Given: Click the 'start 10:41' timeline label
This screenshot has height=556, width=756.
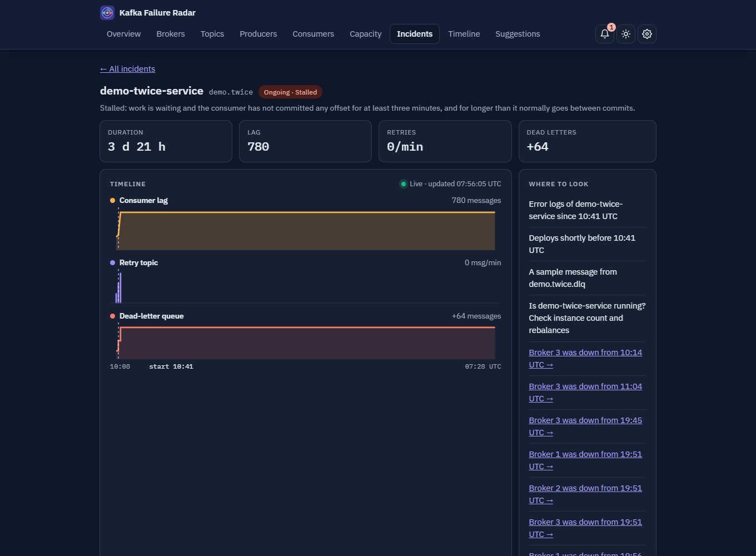Looking at the screenshot, I should (171, 366).
